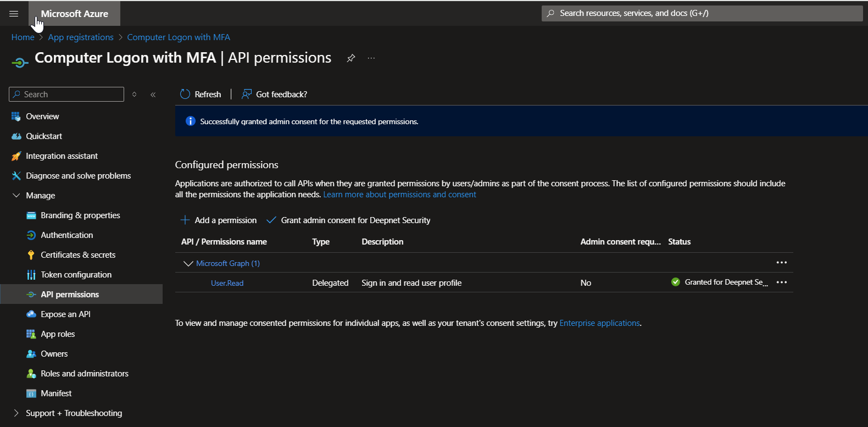Focus the top search resources field
The image size is (868, 427).
tap(702, 13)
